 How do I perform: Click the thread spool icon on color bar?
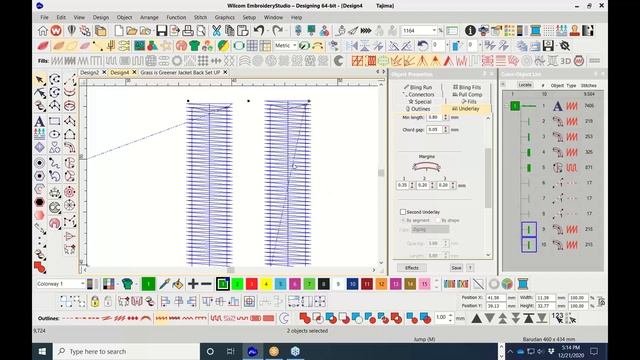pos(523,284)
